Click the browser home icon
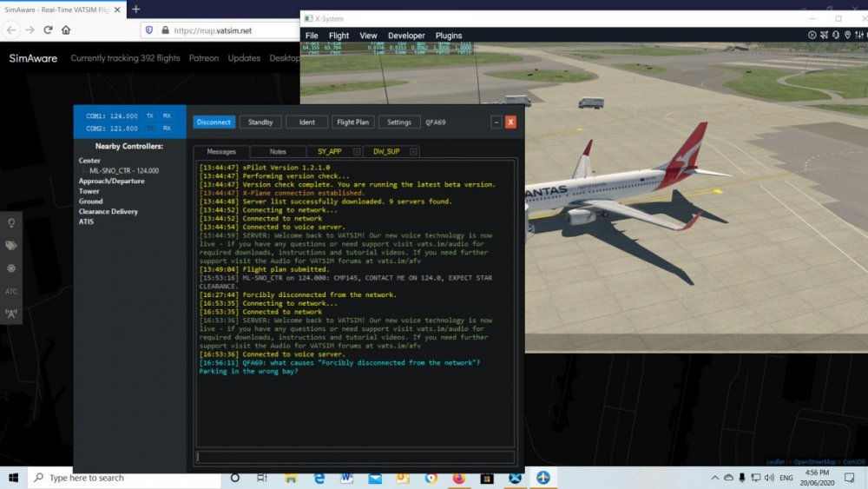 coord(66,30)
